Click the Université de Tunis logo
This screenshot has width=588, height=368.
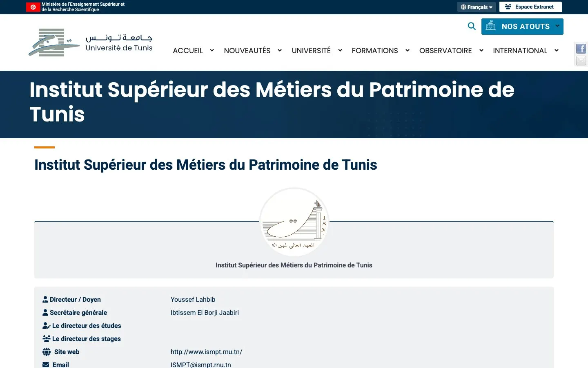[91, 43]
